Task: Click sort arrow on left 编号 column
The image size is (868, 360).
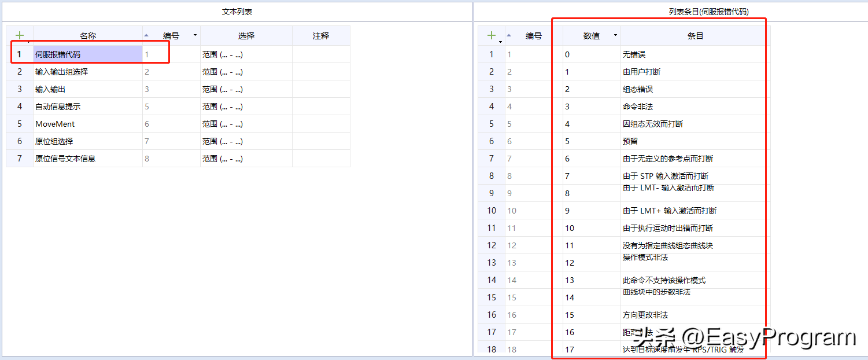Action: (146, 35)
